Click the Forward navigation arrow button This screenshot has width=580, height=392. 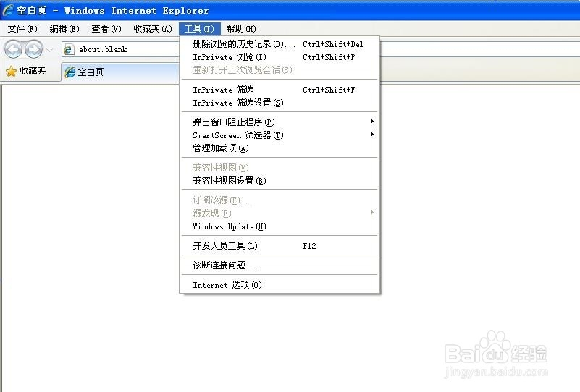[x=33, y=49]
